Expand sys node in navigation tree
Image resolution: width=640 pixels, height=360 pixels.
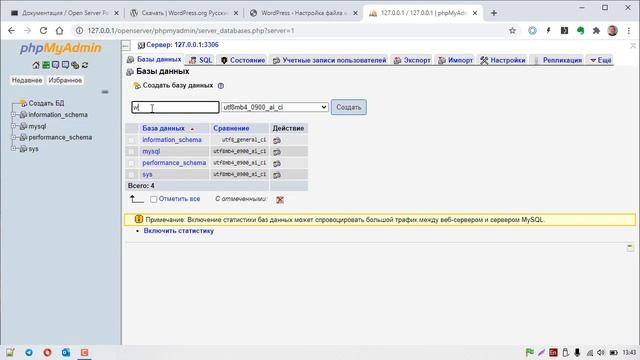[13, 149]
